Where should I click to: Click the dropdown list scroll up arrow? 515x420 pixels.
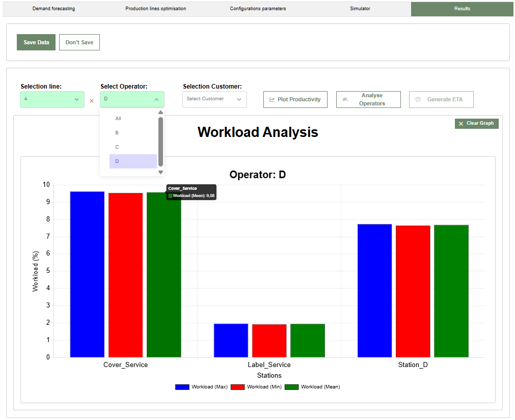pos(161,113)
